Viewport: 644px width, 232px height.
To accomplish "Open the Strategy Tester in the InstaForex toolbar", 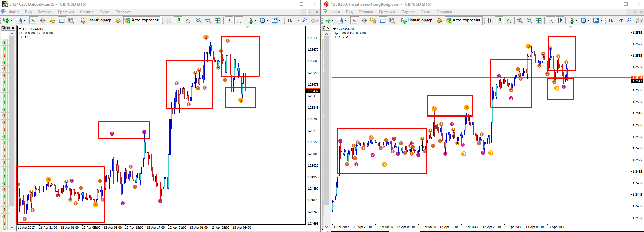I will [392, 20].
